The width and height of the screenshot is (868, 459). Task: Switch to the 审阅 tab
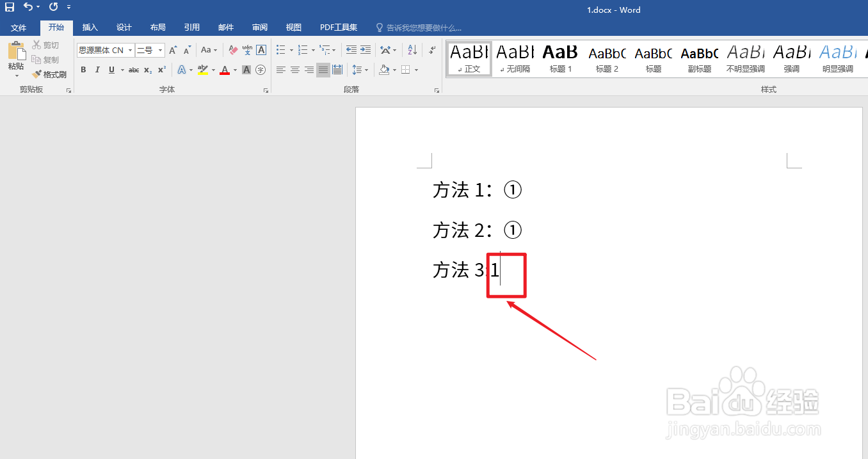(x=260, y=28)
